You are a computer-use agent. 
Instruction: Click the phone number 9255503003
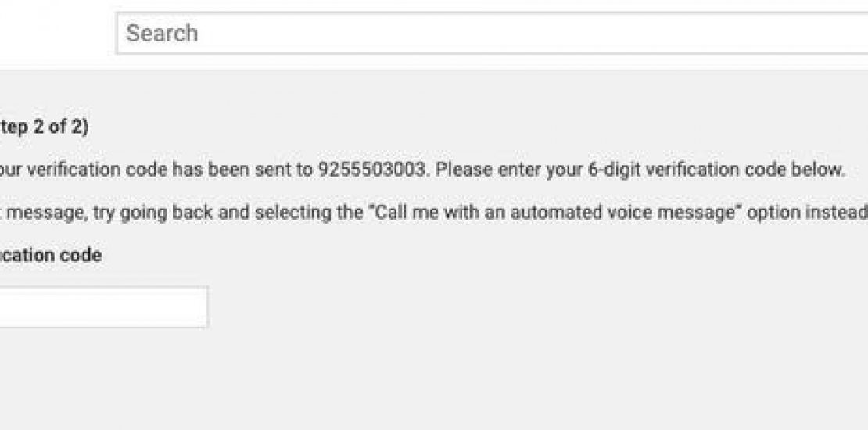[372, 170]
